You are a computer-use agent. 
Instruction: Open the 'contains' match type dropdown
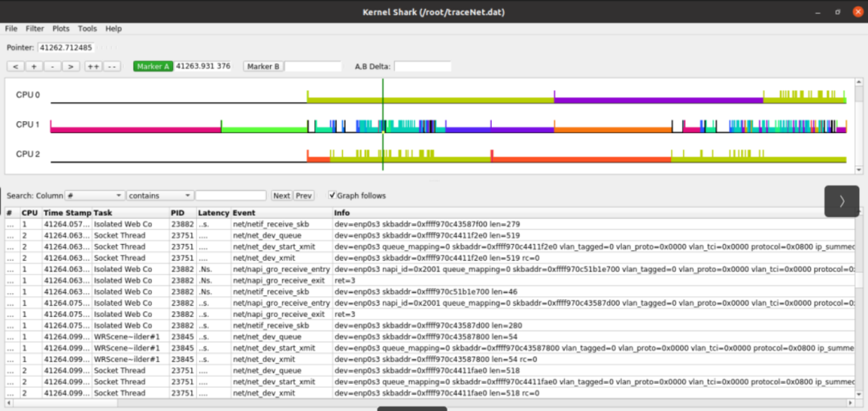pos(160,195)
